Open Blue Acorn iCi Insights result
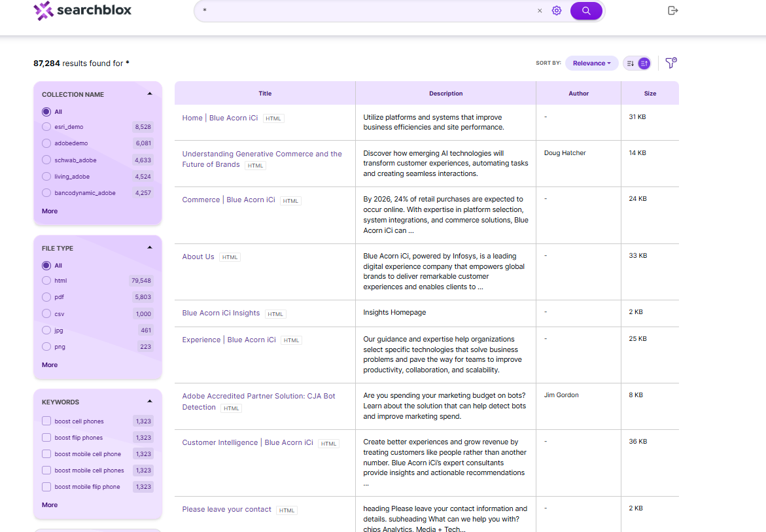The height and width of the screenshot is (532, 766). [x=221, y=313]
